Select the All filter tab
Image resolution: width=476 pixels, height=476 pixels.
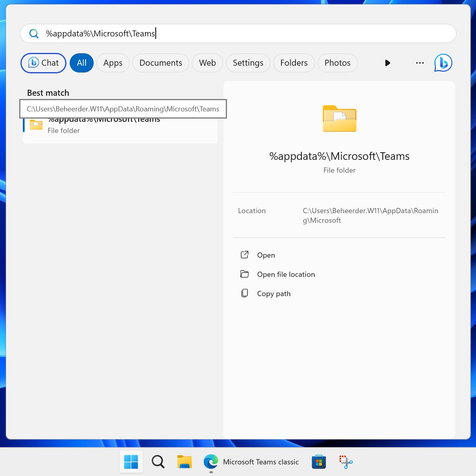click(81, 63)
